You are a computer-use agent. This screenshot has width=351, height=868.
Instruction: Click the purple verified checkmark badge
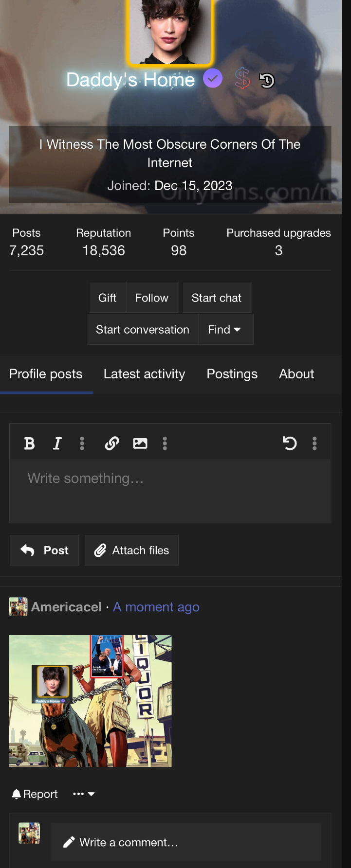pos(213,78)
